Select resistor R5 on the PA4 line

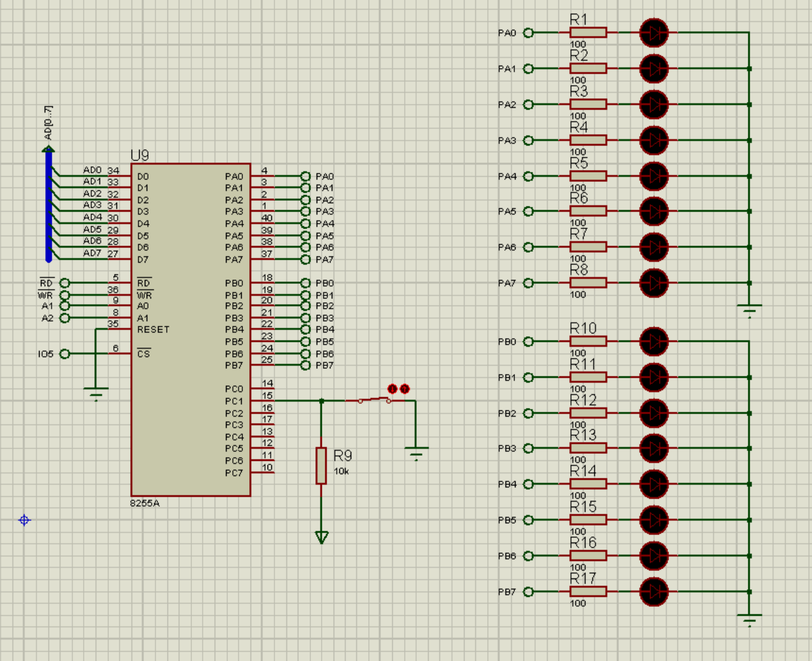tap(588, 176)
